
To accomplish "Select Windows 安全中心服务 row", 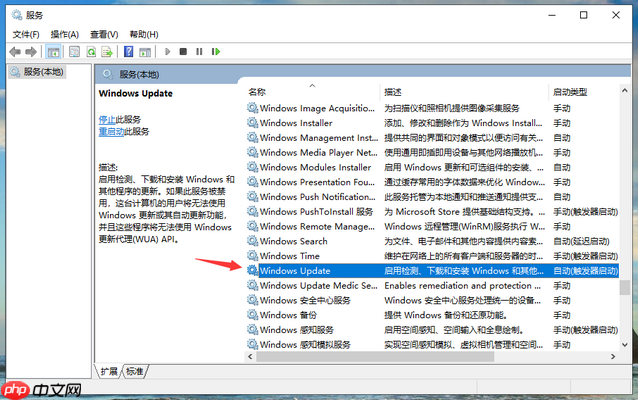I will [433, 300].
